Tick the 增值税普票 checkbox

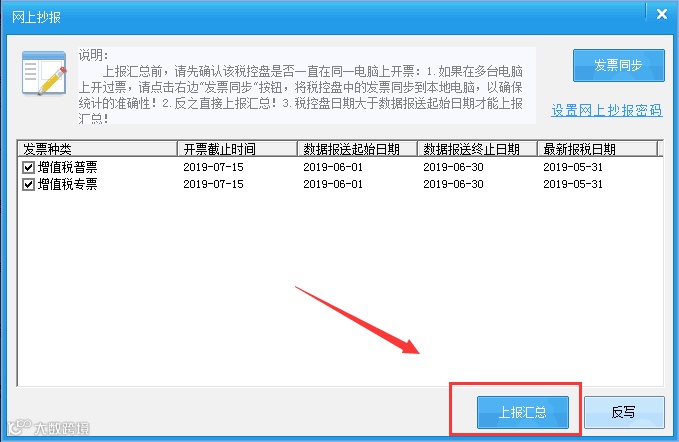pyautogui.click(x=29, y=167)
